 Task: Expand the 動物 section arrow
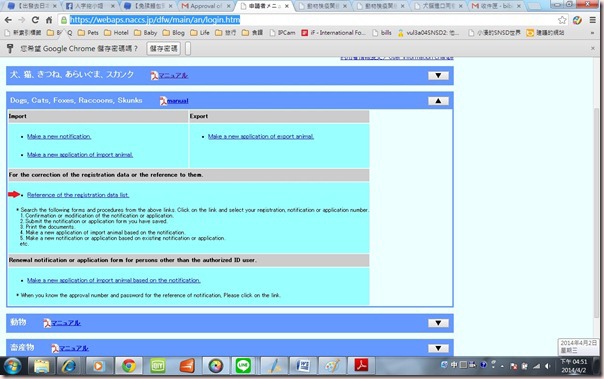click(x=438, y=323)
